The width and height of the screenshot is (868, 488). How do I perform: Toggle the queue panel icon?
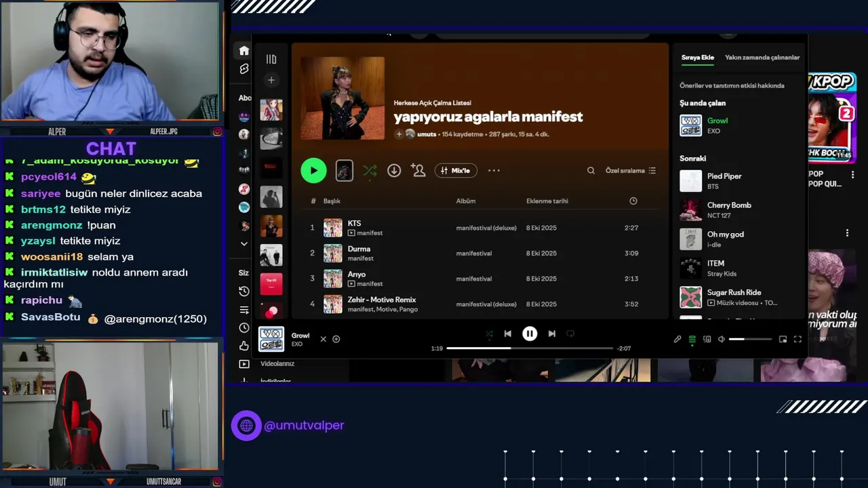[692, 339]
